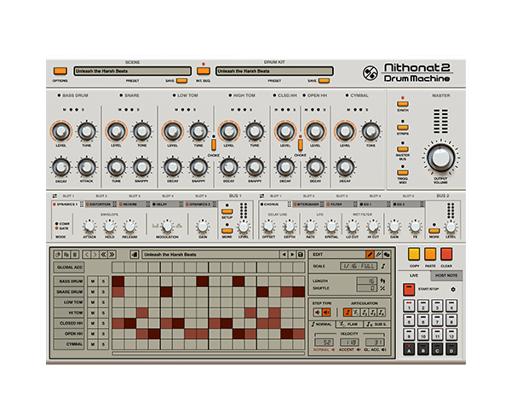Screen dimensions: 511x420
Task: Shift pattern left one step with single arrow
Action: pos(87,255)
